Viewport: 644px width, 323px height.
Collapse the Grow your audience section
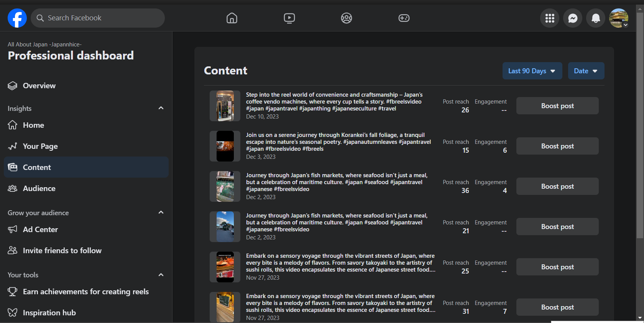point(161,213)
